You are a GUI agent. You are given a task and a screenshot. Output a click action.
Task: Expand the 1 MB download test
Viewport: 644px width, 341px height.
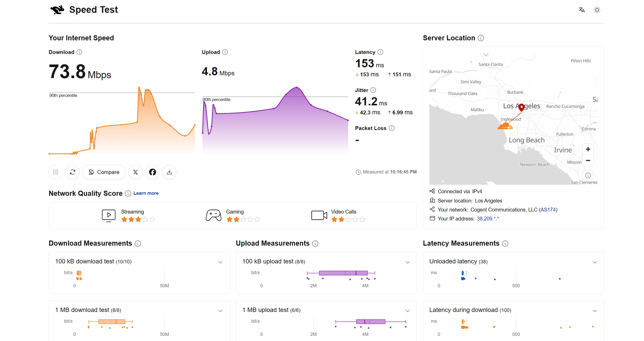pyautogui.click(x=220, y=311)
